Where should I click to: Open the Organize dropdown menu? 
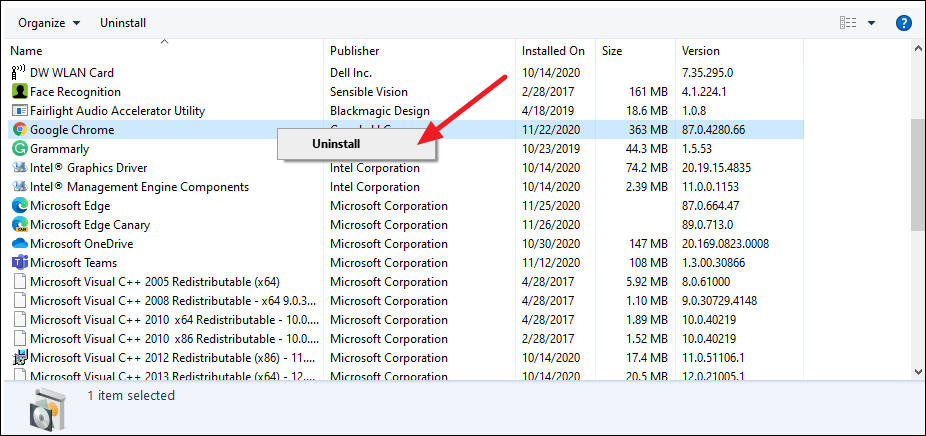49,23
